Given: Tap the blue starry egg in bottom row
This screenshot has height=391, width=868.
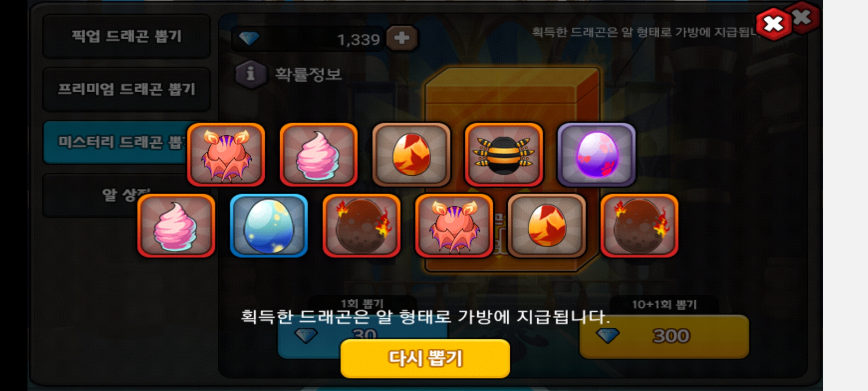Looking at the screenshot, I should [x=269, y=226].
